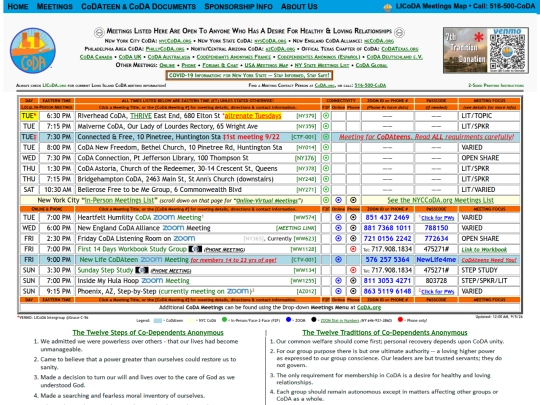Open CoDATeen & CoDA Documents menu
This screenshot has width=540, height=405.
138,7
